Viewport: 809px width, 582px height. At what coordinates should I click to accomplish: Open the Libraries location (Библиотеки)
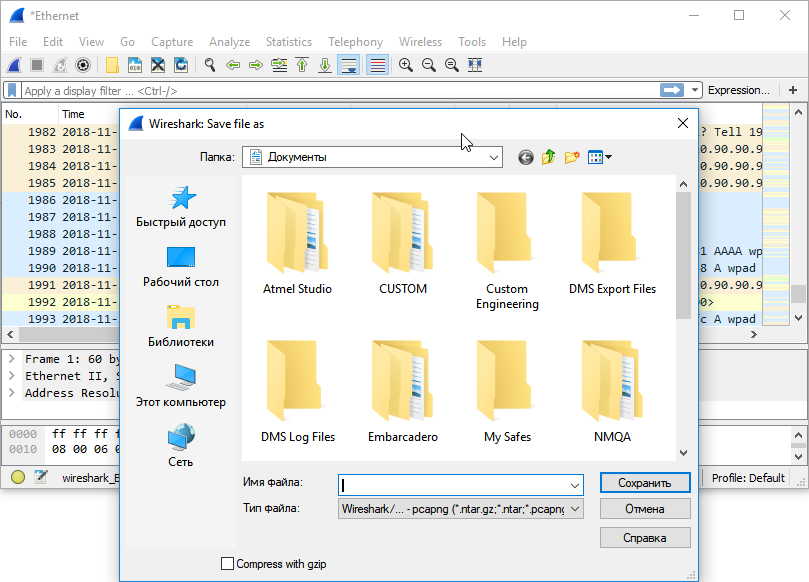coord(181,327)
